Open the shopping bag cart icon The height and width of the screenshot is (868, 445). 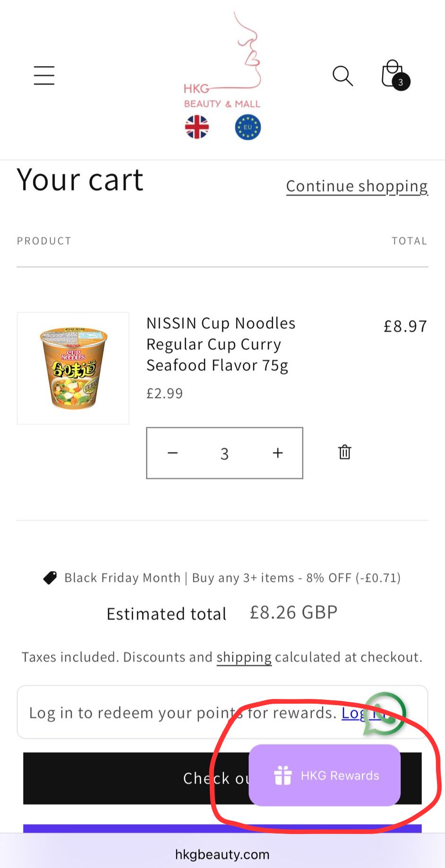click(394, 75)
